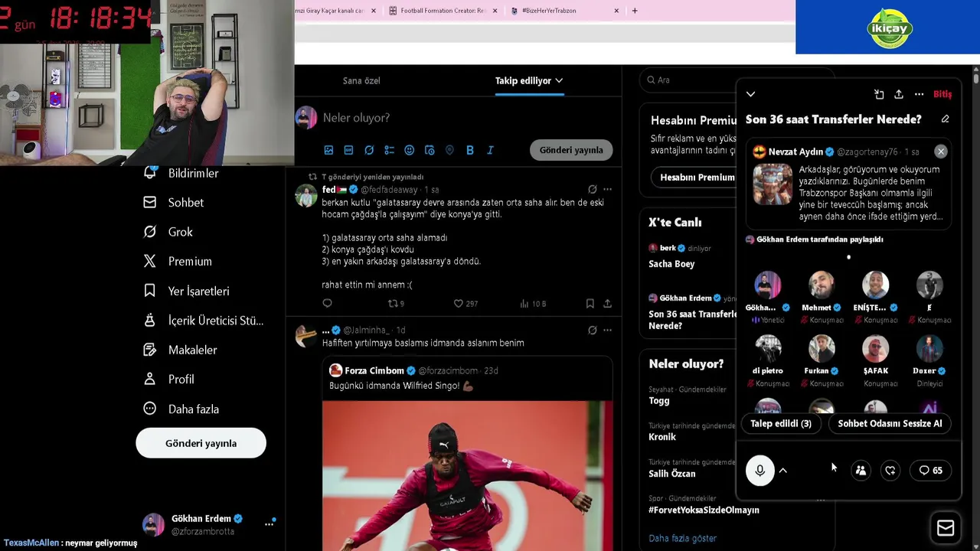Open Premium in the sidebar
Image resolution: width=980 pixels, height=551 pixels.
pos(178,261)
